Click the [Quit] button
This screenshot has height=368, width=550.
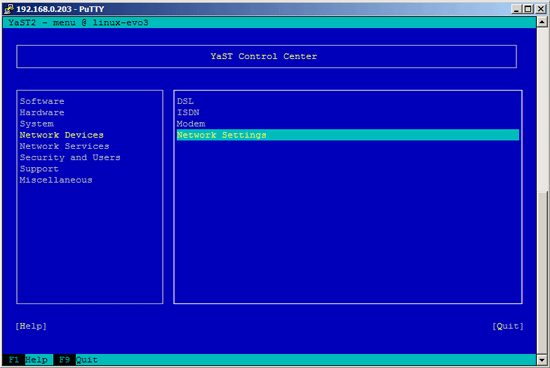508,326
